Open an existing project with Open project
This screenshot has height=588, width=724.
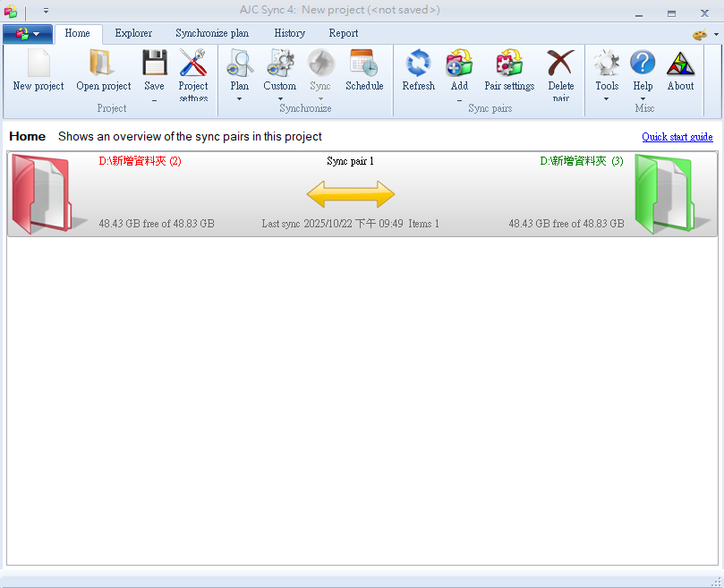[103, 64]
